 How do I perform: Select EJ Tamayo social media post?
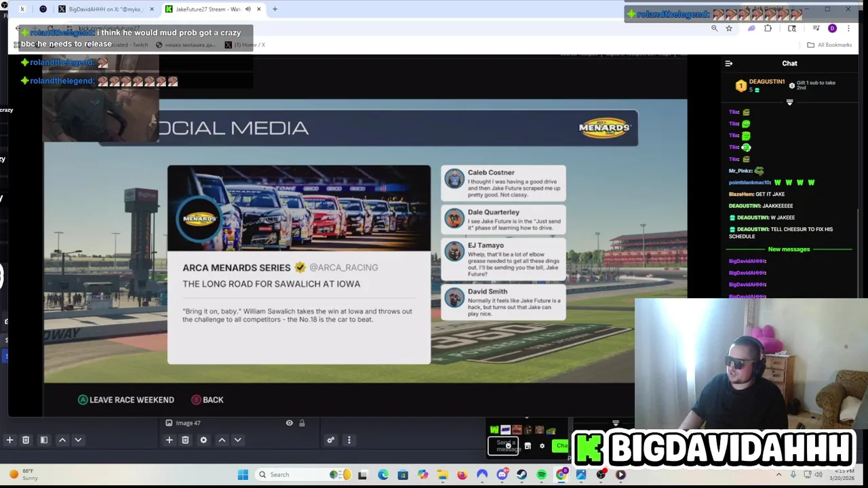point(503,260)
